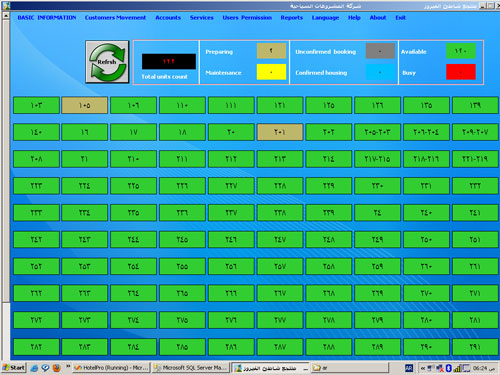The width and height of the screenshot is (500, 375).
Task: Select room 140 unit button
Action: [x=36, y=132]
